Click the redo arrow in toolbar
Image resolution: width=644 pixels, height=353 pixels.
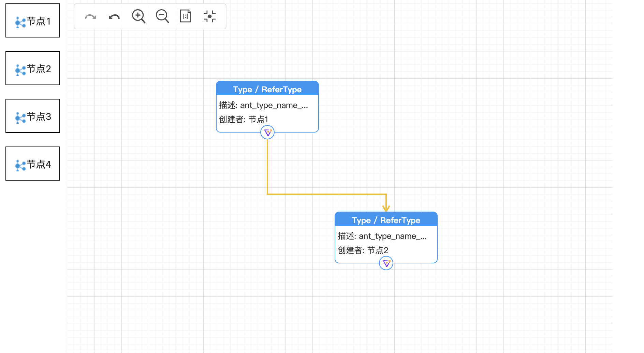(90, 17)
